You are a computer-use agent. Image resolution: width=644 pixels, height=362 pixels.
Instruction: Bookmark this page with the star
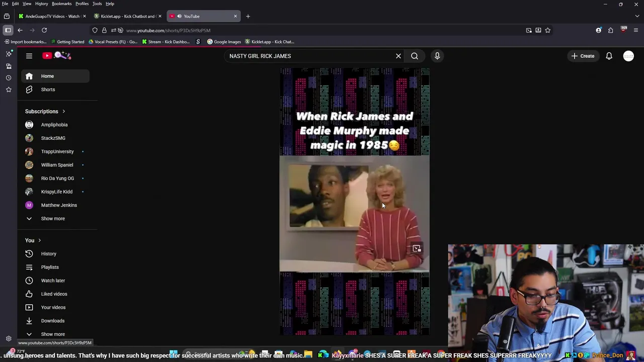pyautogui.click(x=547, y=30)
